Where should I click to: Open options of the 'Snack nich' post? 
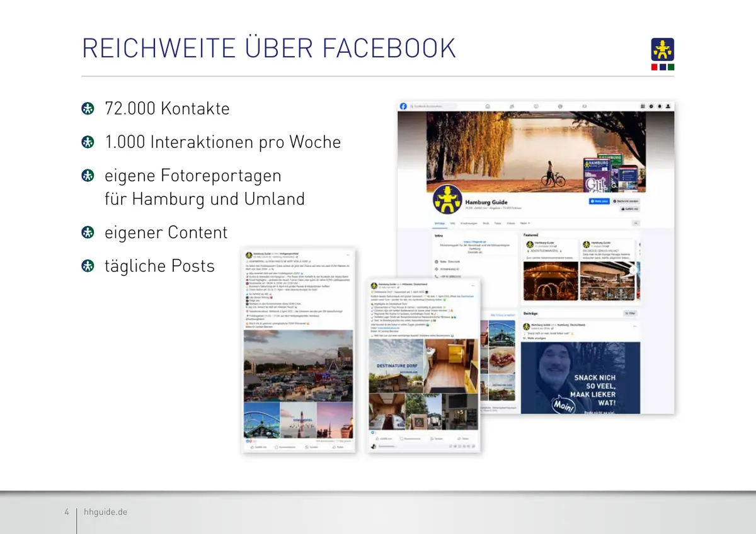(634, 326)
